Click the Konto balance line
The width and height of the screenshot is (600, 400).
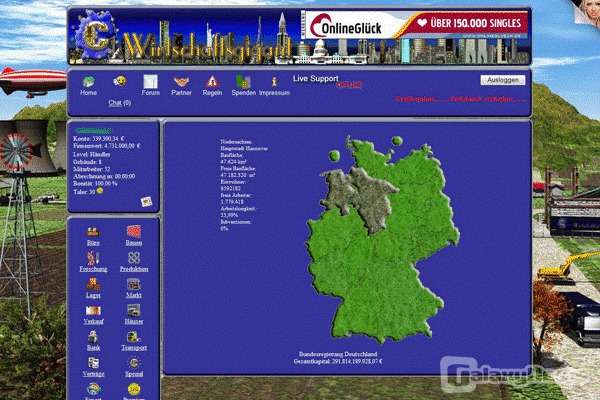98,139
